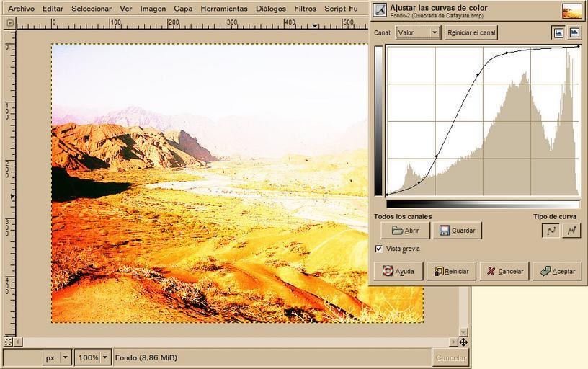Open the Herramientas menu

(x=224, y=9)
